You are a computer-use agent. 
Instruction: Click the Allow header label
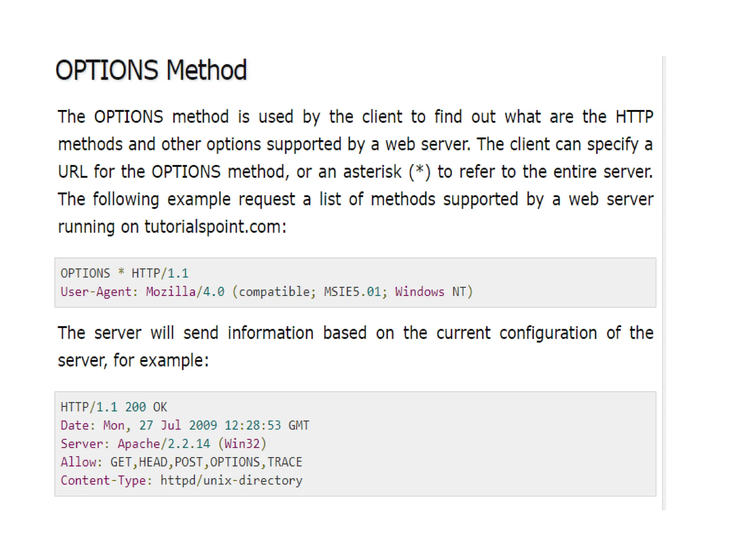[x=78, y=462]
